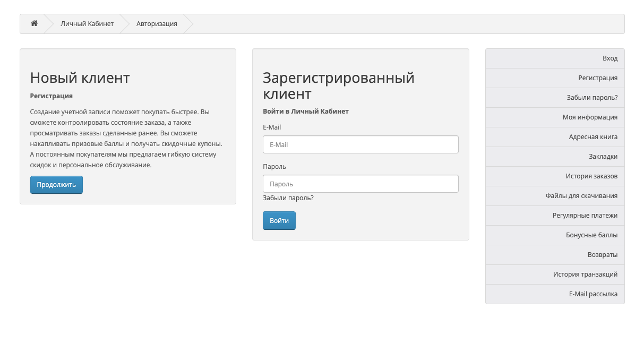Focus the Пароль input field
Image resolution: width=644 pixels, height=352 pixels.
click(360, 184)
